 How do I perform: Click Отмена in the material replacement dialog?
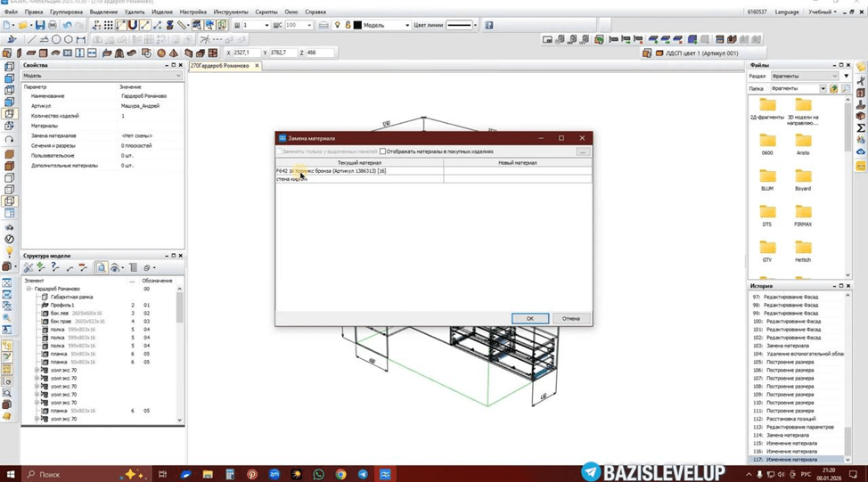570,318
